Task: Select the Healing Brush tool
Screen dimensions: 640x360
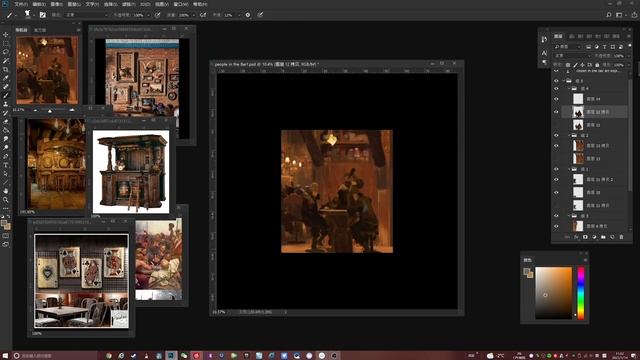Action: [6, 87]
